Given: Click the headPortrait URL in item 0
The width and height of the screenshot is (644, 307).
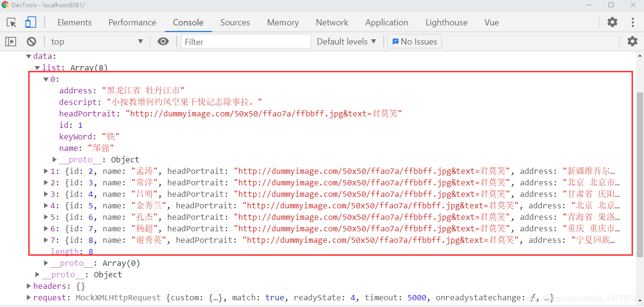Looking at the screenshot, I should pos(264,114).
